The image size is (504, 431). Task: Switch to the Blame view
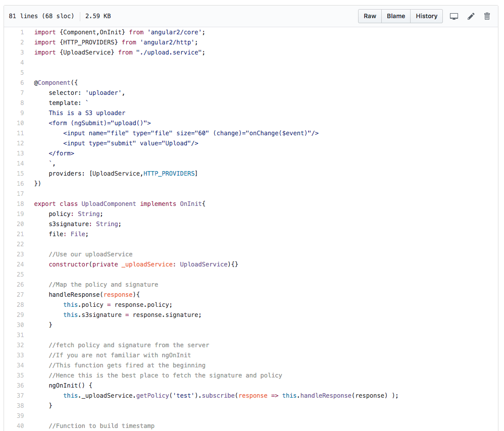tap(395, 16)
